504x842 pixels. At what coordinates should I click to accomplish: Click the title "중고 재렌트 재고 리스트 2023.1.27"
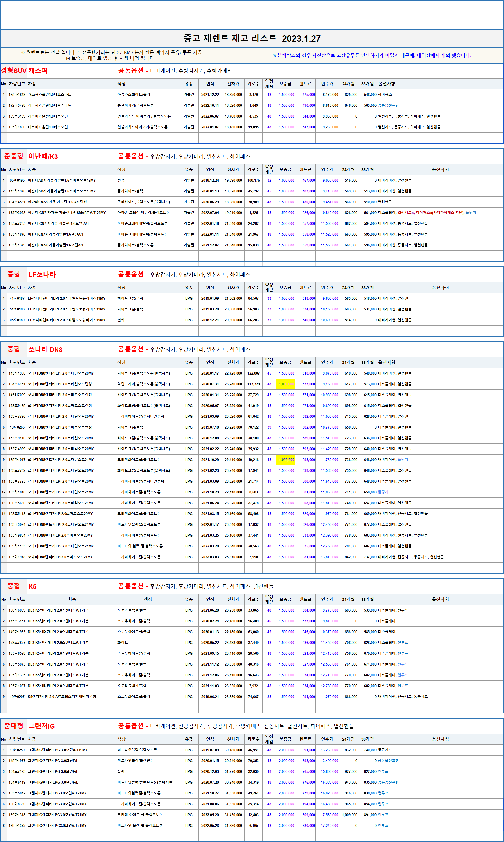click(x=252, y=38)
